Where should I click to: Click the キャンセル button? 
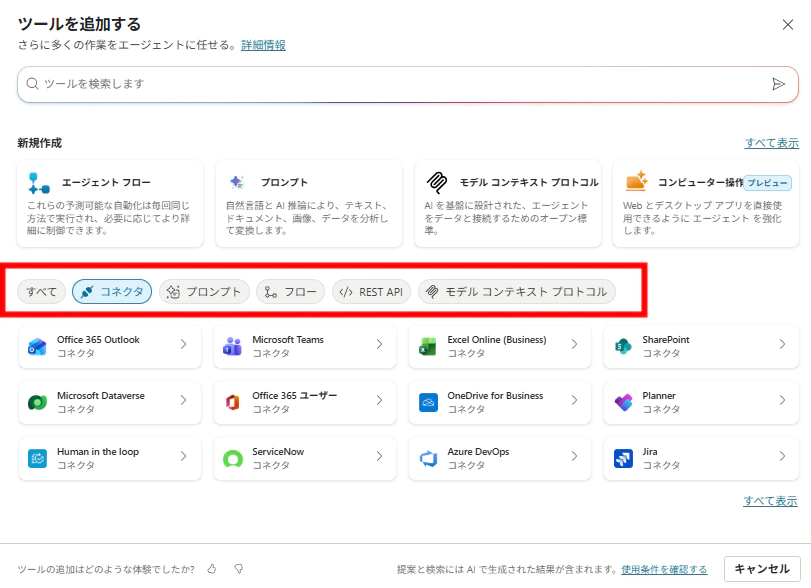pyautogui.click(x=762, y=569)
